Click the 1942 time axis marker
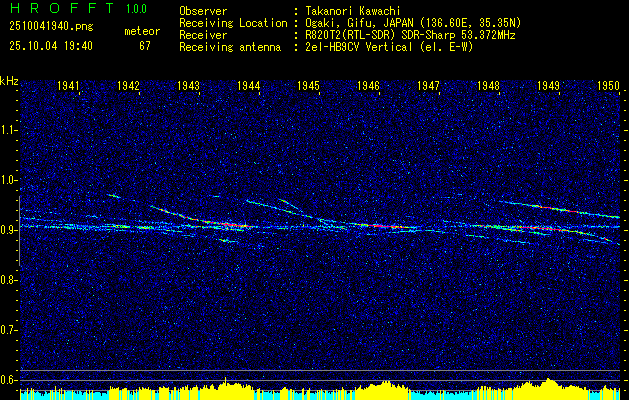The image size is (629, 400). [x=128, y=85]
